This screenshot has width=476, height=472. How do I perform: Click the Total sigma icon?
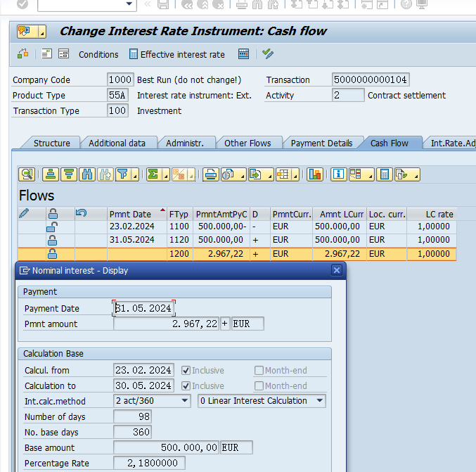tap(153, 174)
